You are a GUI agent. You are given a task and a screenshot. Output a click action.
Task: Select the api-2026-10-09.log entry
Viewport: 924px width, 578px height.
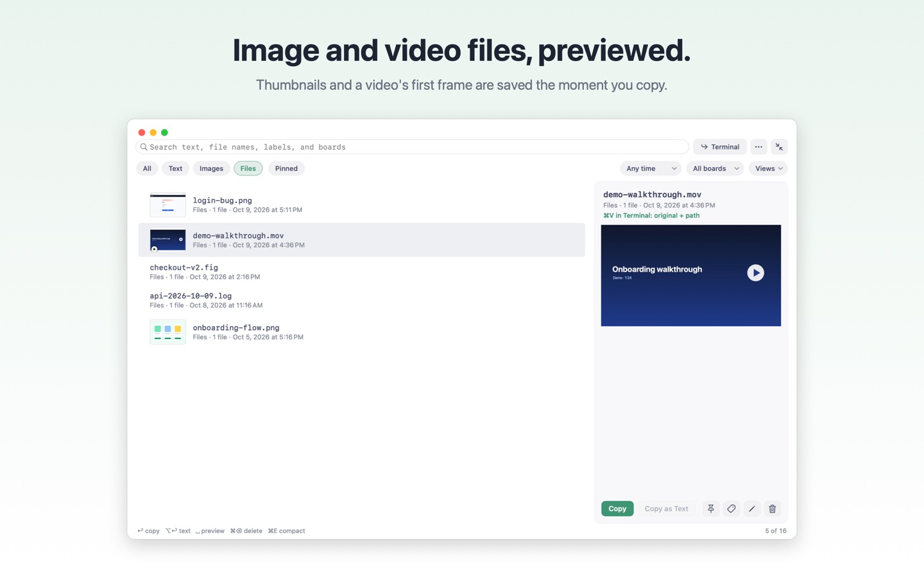click(361, 300)
